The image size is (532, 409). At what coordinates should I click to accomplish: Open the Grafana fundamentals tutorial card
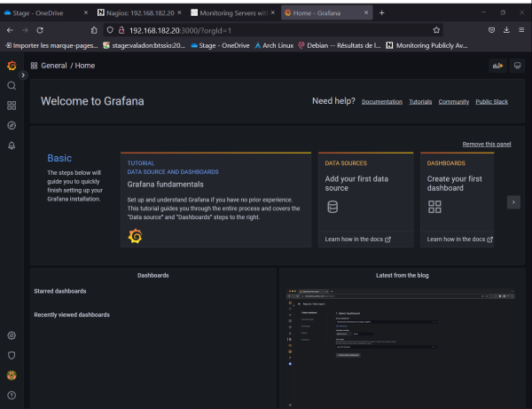[x=215, y=200]
